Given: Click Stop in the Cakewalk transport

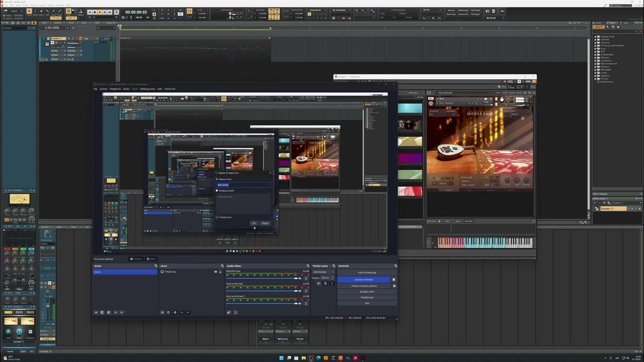Looking at the screenshot, I should 95,12.
